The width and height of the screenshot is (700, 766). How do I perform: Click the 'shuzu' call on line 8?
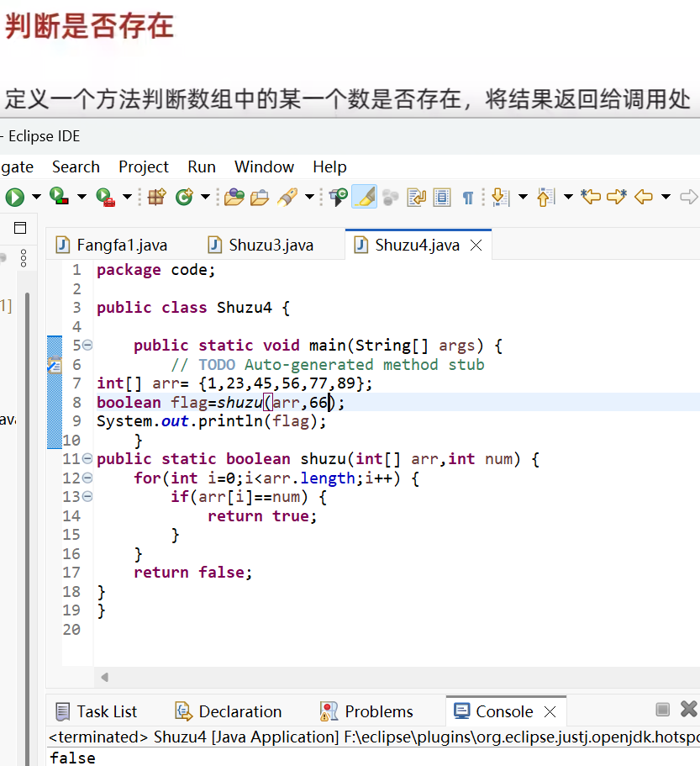tap(239, 403)
